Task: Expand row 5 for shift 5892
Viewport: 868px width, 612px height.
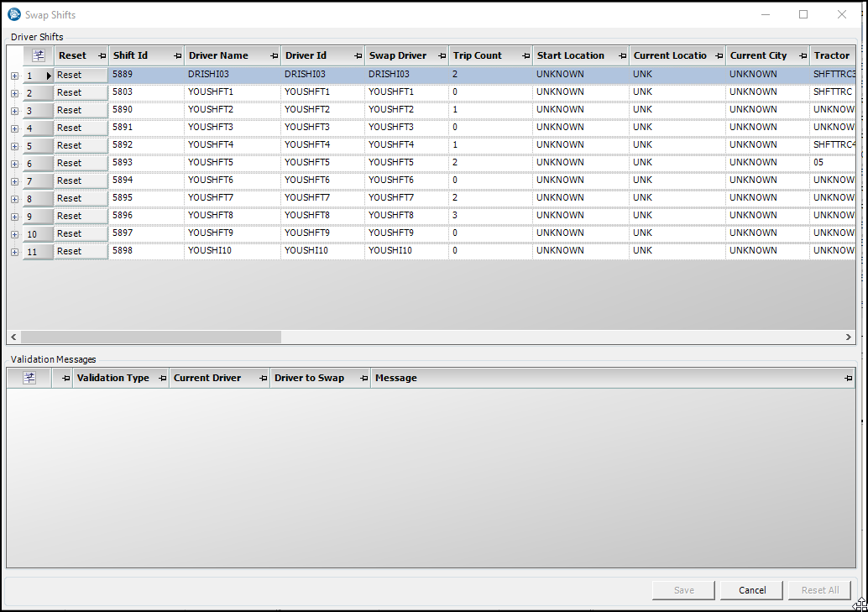Action: tap(15, 147)
